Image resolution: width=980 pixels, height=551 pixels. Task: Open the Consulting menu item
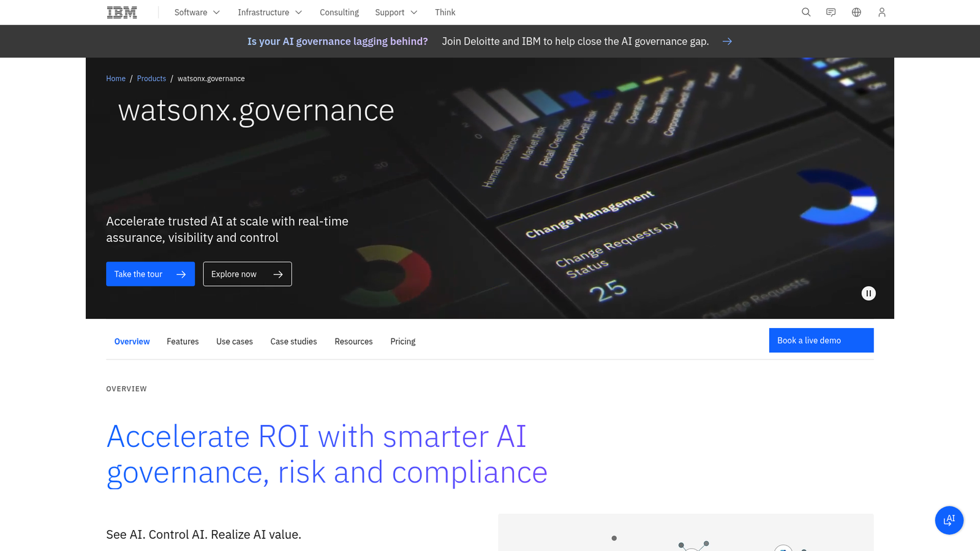pyautogui.click(x=339, y=12)
